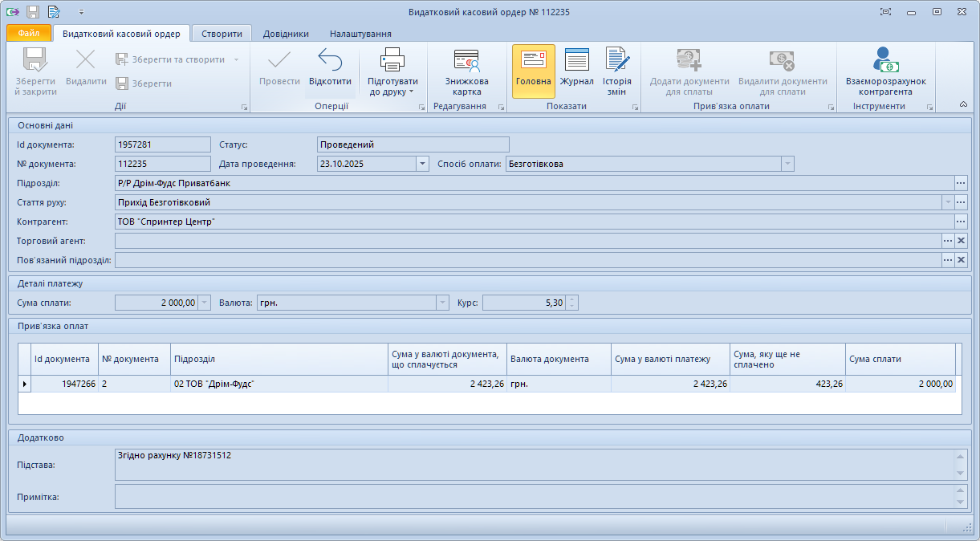The image size is (980, 541).
Task: Clear the Торговий агент field
Action: point(961,241)
